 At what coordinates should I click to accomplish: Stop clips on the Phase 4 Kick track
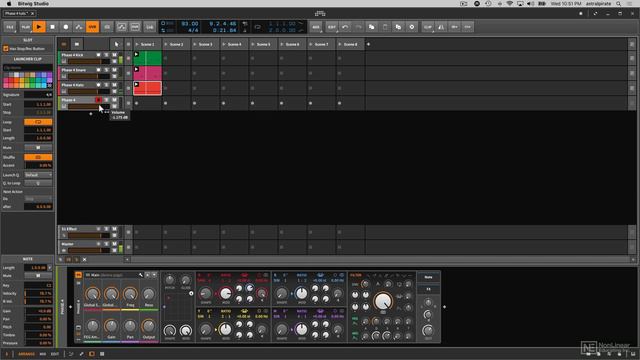tap(128, 58)
